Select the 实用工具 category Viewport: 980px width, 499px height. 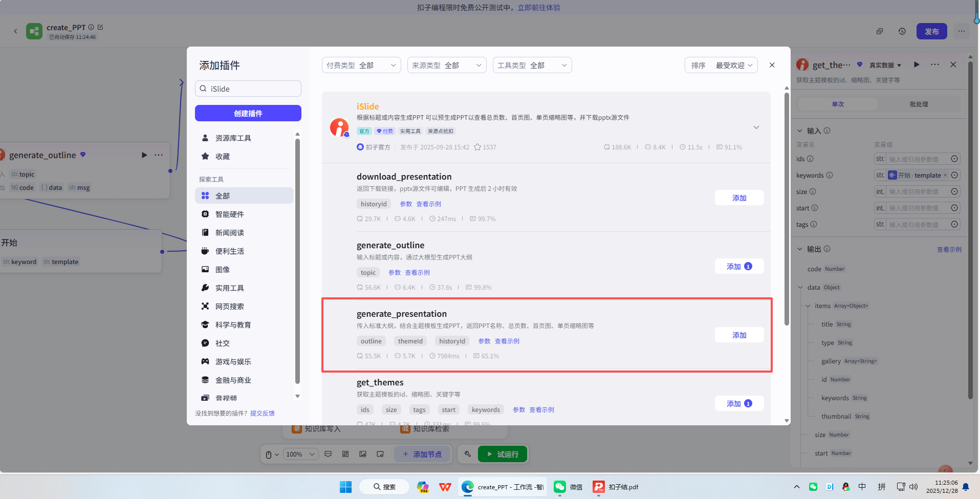[244, 288]
